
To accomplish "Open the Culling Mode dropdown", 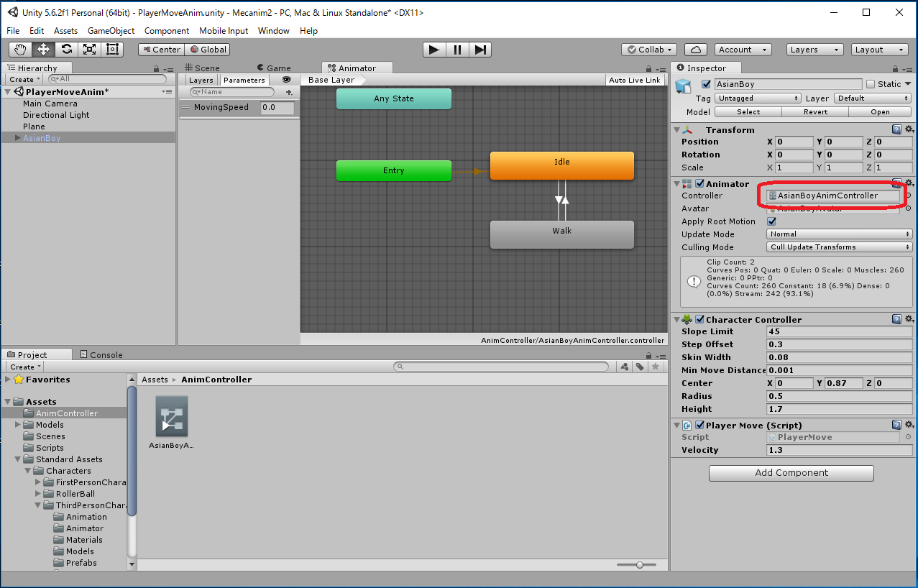I will coord(839,247).
